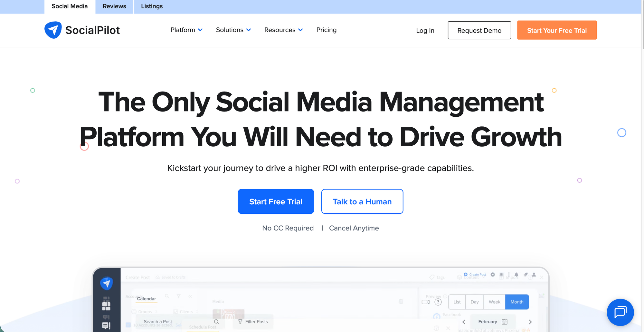The image size is (644, 332).
Task: Click the question mark help icon in the preview
Action: (438, 302)
